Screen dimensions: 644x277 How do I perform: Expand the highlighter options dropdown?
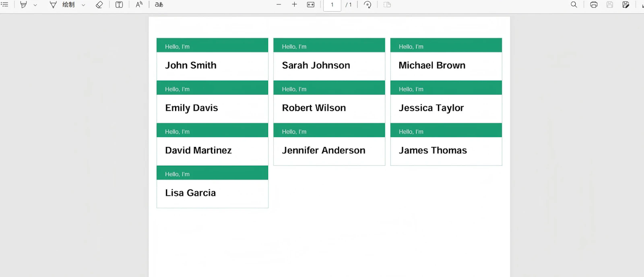[x=35, y=5]
